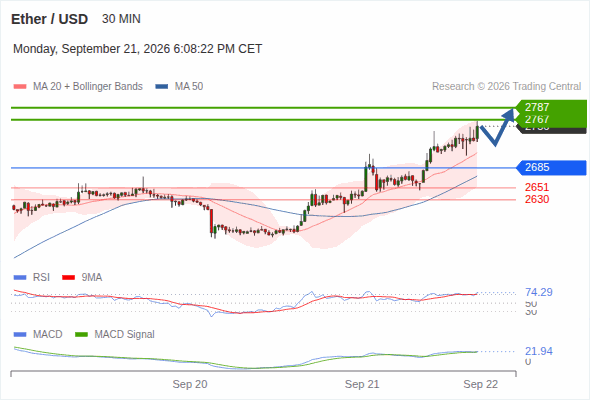Image resolution: width=590 pixels, height=400 pixels.
Task: Click the MA 20 + Bollinger Bands legend label
Action: coord(88,87)
